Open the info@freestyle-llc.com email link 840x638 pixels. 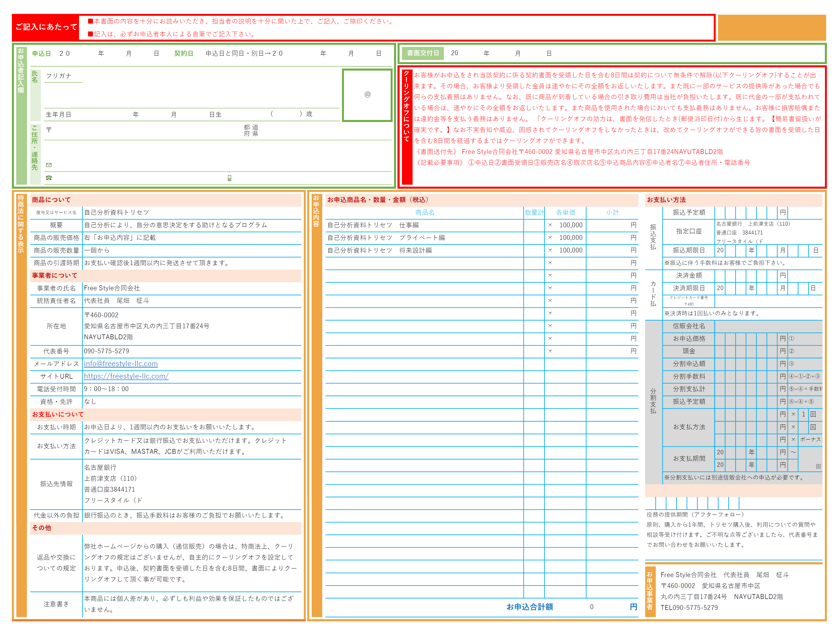click(120, 363)
